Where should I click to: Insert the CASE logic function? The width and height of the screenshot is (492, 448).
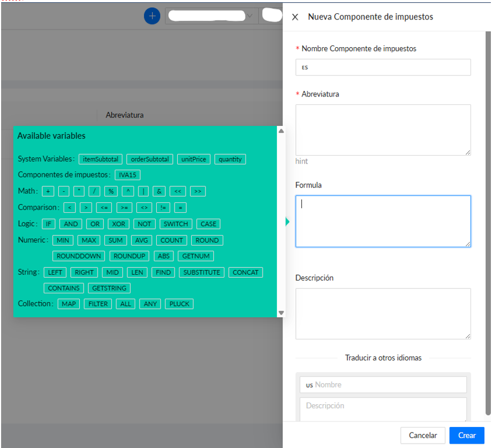pos(208,224)
